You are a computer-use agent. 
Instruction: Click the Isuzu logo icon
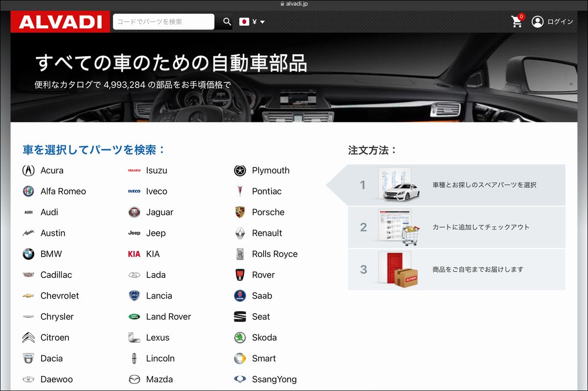point(134,170)
